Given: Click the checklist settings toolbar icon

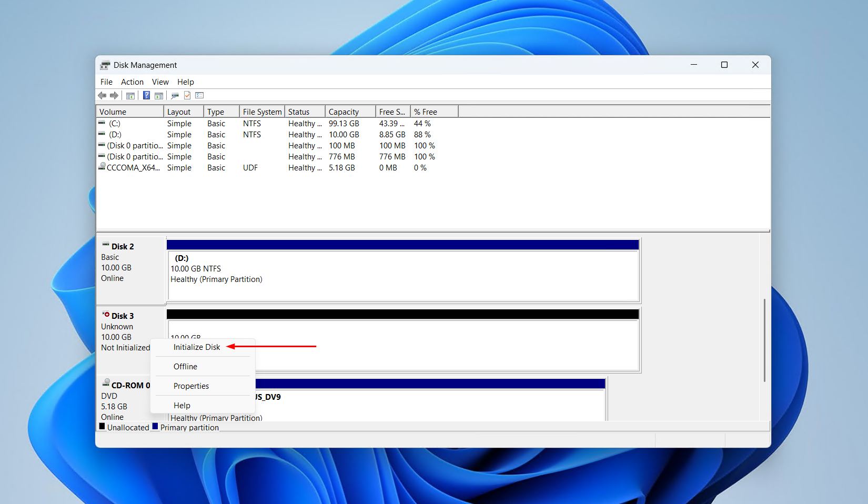Looking at the screenshot, I should [x=199, y=95].
